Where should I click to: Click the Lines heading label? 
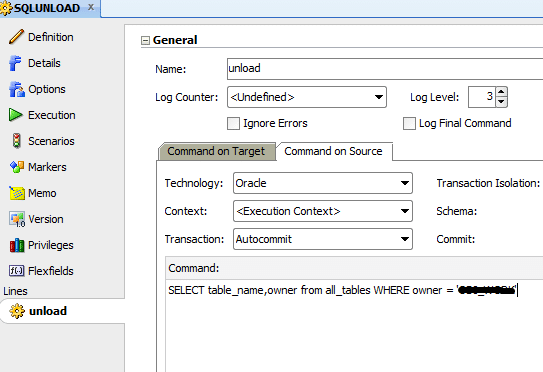coord(15,291)
